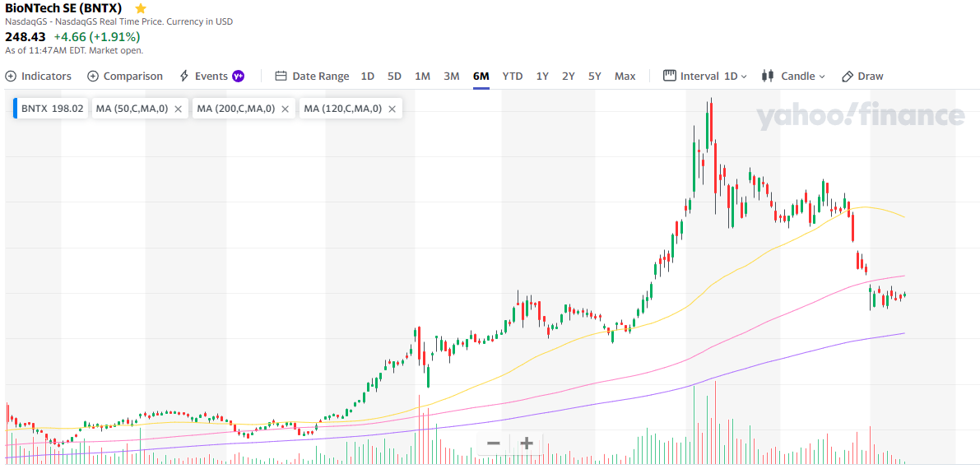980x469 pixels.
Task: Remove the MA (200,C,MA,0) indicator
Action: pyautogui.click(x=285, y=109)
